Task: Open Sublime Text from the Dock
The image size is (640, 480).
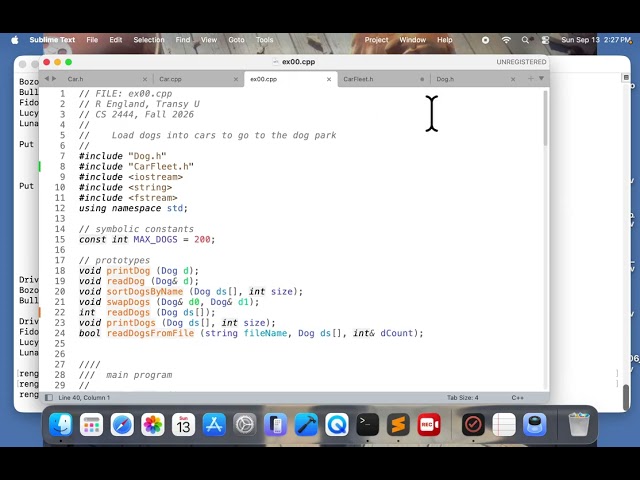Action: [x=398, y=425]
